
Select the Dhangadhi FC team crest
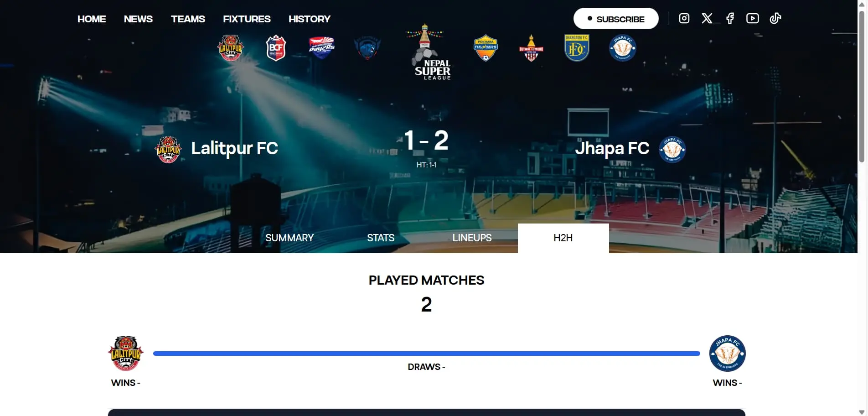pos(577,48)
